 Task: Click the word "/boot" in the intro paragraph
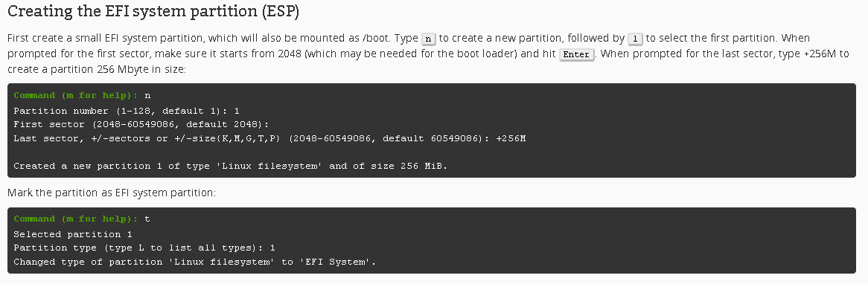point(375,39)
